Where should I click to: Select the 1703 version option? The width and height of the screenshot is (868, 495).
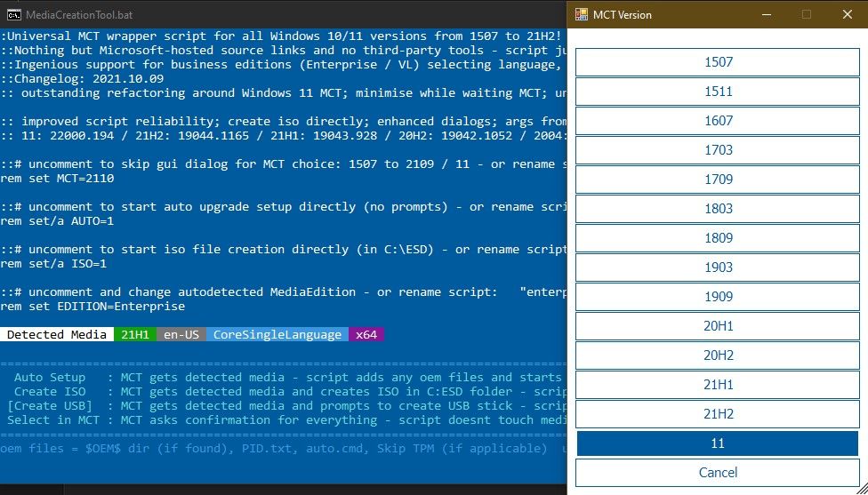[x=718, y=150]
